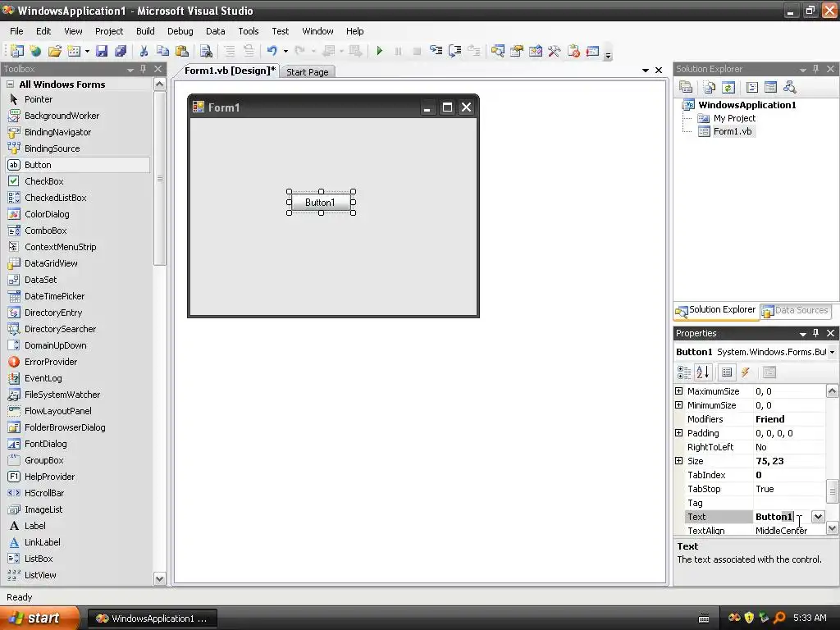This screenshot has height=630, width=840.
Task: Open the Add New Item dropdown arrow
Action: [87, 51]
